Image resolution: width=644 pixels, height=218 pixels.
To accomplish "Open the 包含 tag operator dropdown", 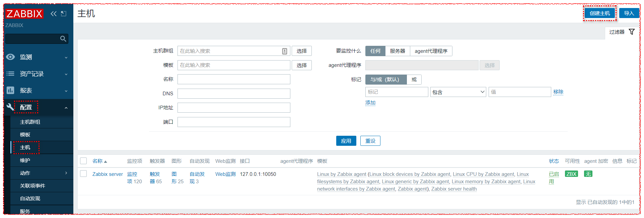I will click(458, 92).
